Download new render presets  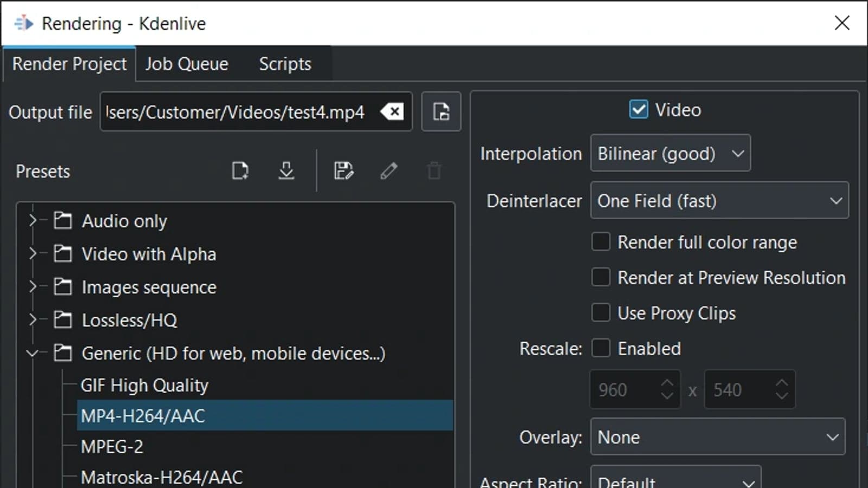pos(286,171)
